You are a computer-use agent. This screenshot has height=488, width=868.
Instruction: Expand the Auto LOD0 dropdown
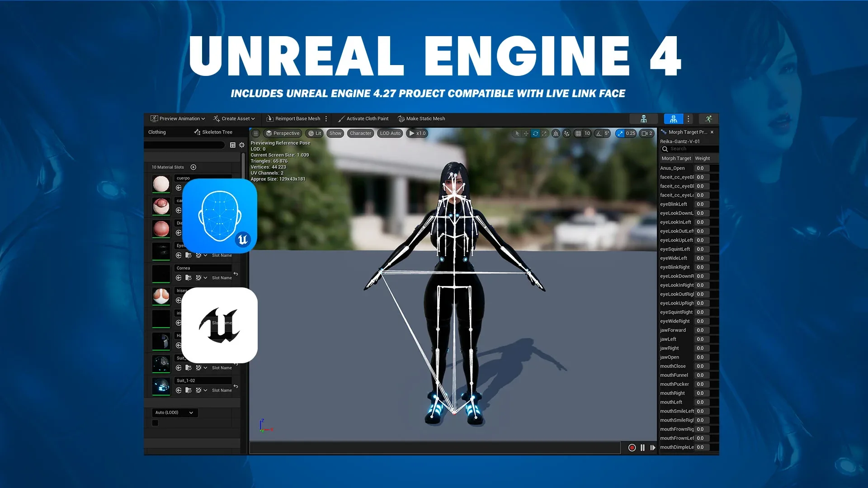tap(174, 412)
